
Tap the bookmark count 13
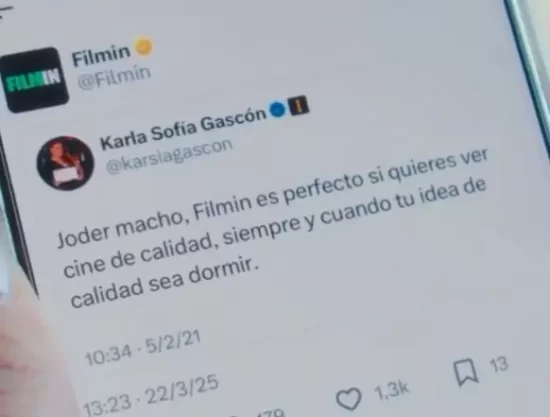tap(499, 364)
